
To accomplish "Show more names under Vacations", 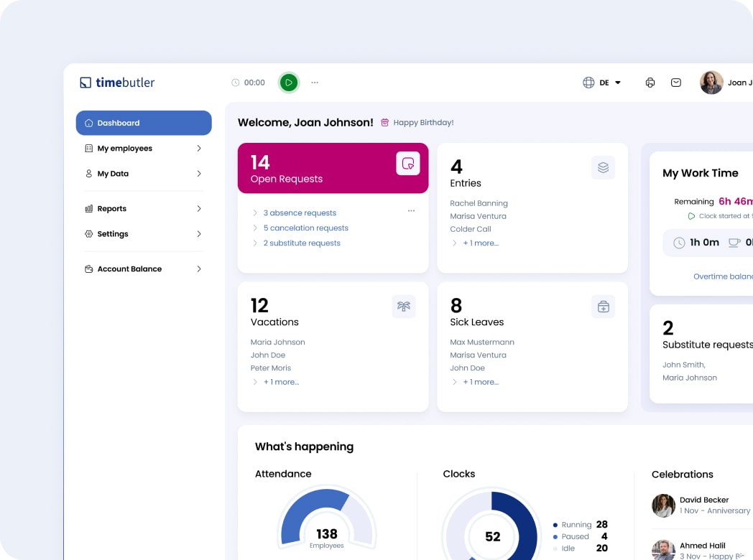I will pyautogui.click(x=281, y=382).
